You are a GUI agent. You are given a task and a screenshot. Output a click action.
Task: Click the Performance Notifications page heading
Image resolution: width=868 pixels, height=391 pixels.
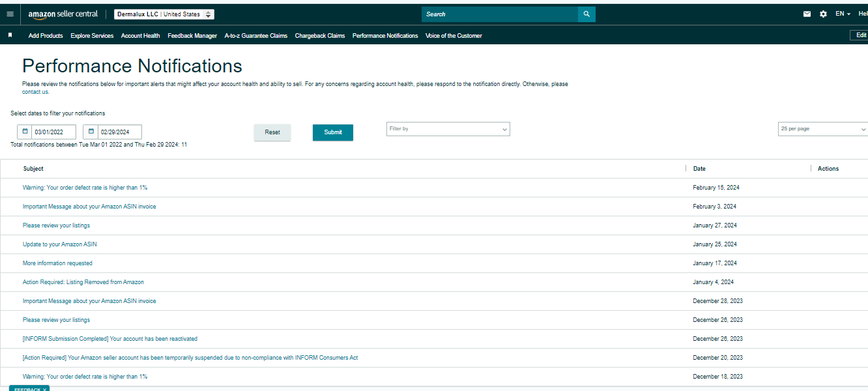(x=132, y=66)
